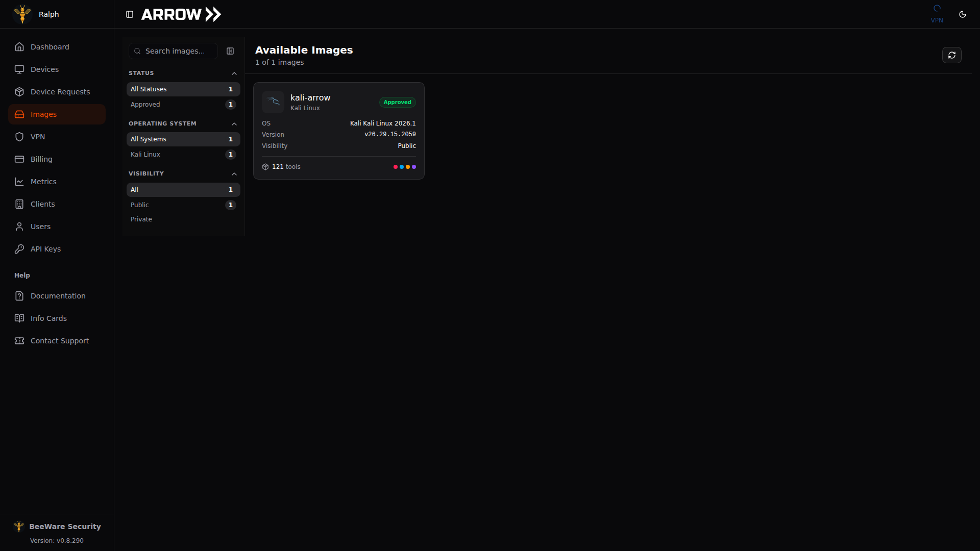Click the Info Cards book icon
This screenshot has height=551, width=980.
click(19, 318)
